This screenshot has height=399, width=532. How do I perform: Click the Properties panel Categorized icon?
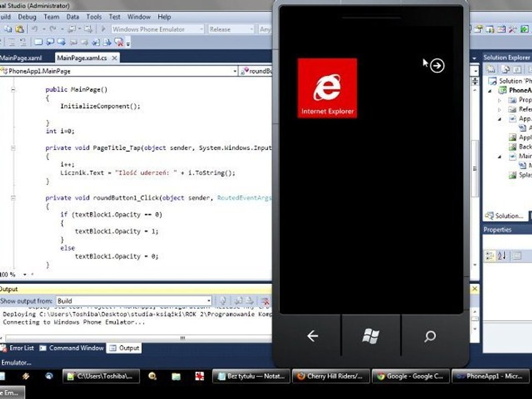click(489, 255)
